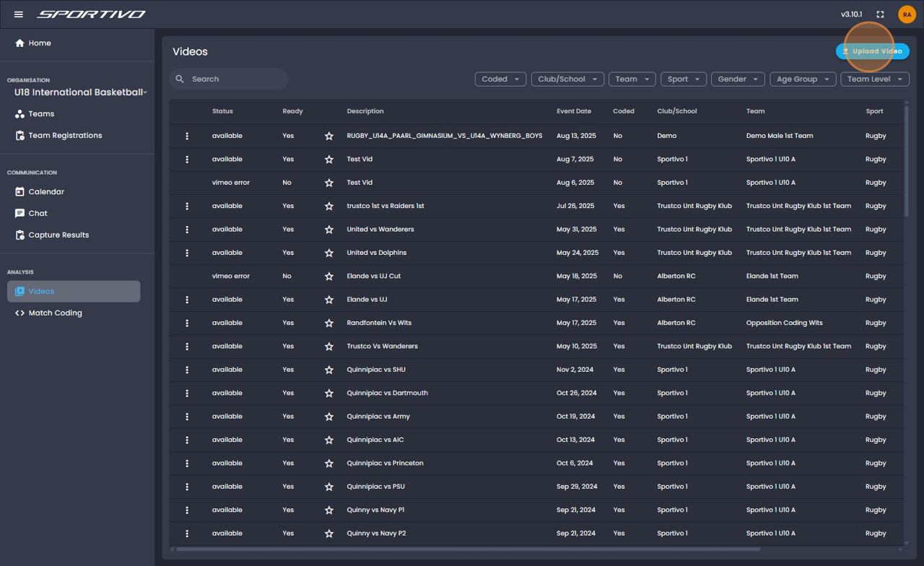Viewport: 924px width, 566px height.
Task: Sort table by Description column header
Action: coord(365,111)
